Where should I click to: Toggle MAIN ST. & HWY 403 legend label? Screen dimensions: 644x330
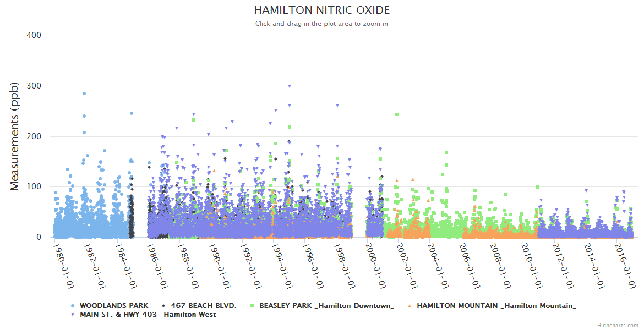[x=150, y=315]
